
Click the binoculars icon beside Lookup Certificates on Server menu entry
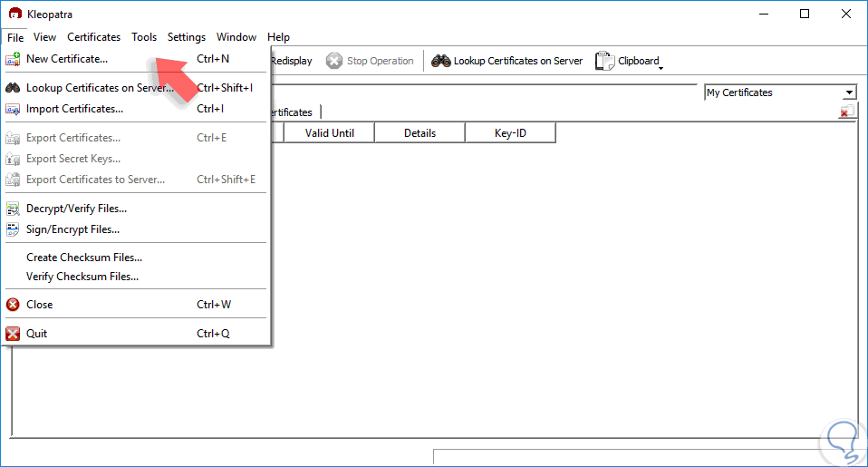[13, 88]
